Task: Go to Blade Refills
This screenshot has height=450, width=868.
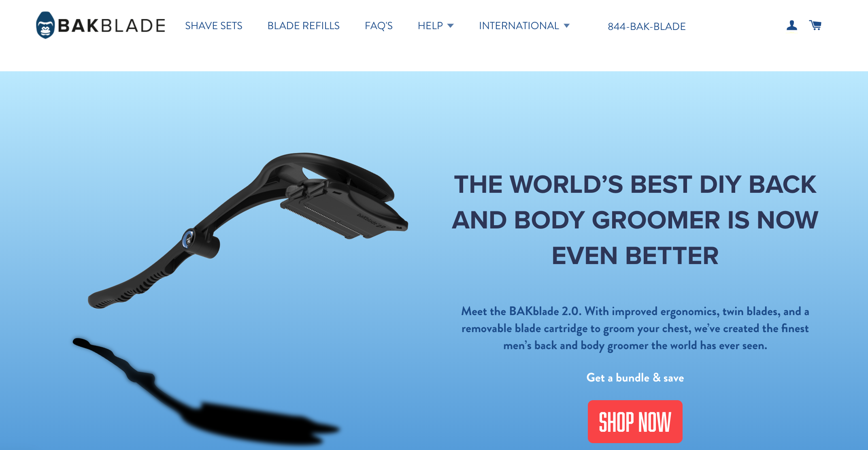Action: pos(304,26)
